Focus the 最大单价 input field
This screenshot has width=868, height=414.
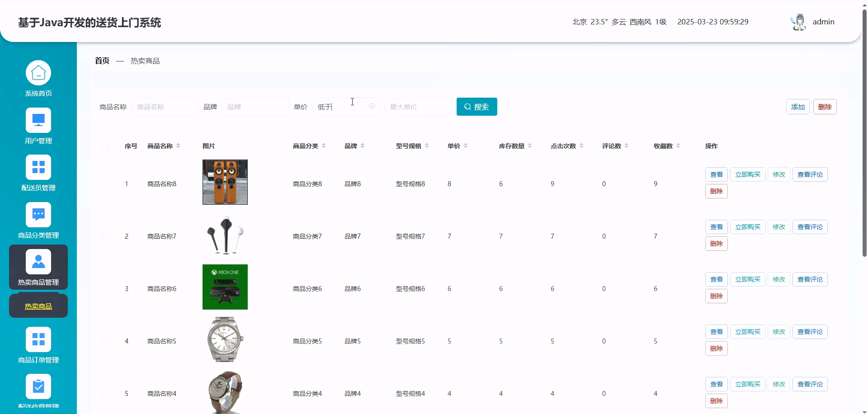tap(418, 107)
